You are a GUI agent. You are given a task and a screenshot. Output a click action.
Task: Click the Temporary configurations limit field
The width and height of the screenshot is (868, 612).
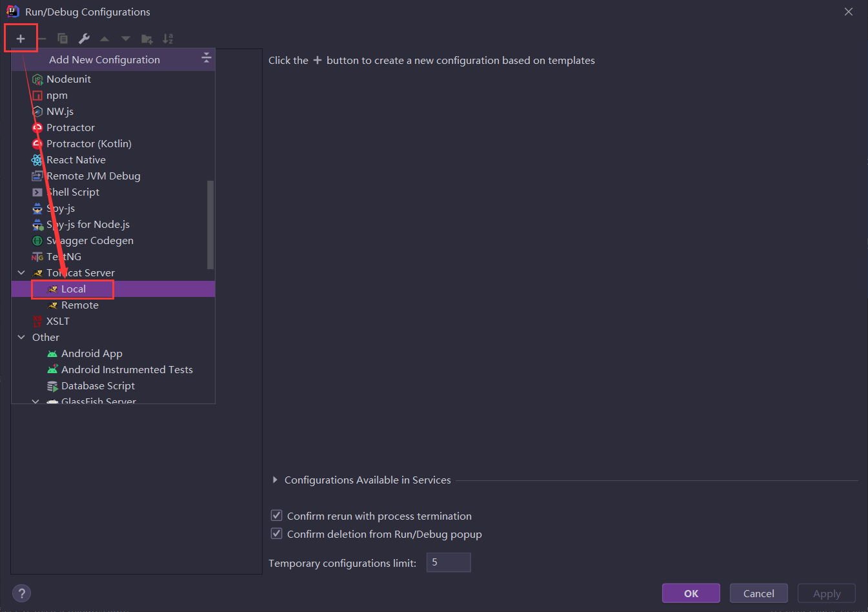(x=449, y=562)
